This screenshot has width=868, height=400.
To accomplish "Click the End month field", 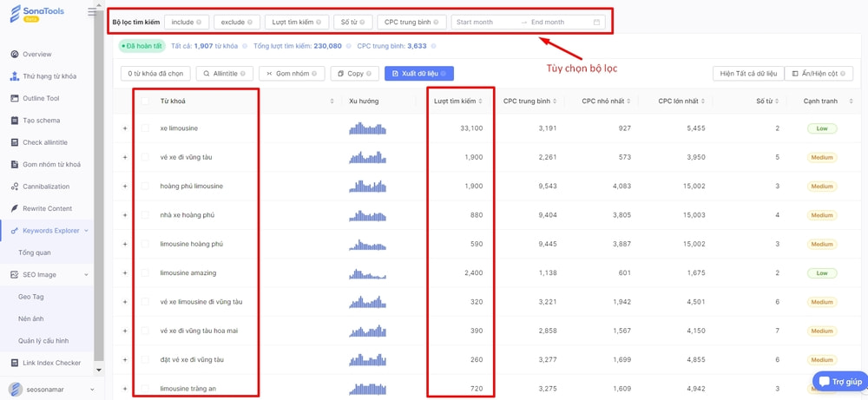I will tap(559, 23).
